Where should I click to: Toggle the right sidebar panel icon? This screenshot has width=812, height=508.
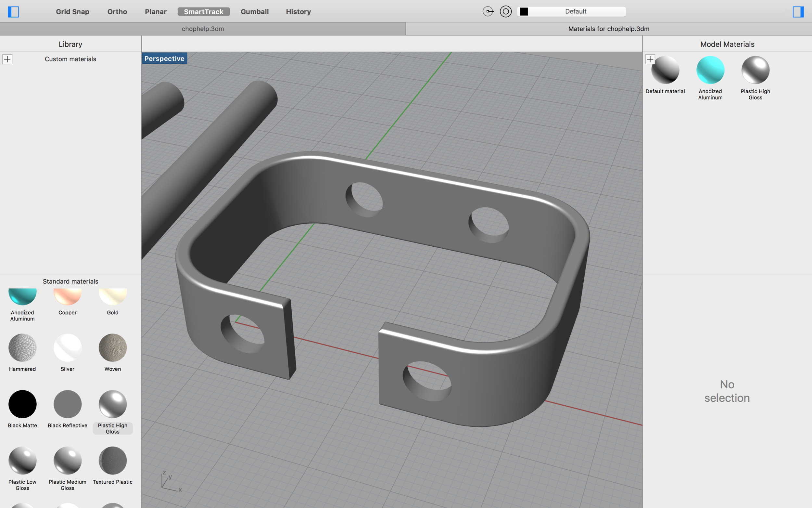click(x=798, y=12)
